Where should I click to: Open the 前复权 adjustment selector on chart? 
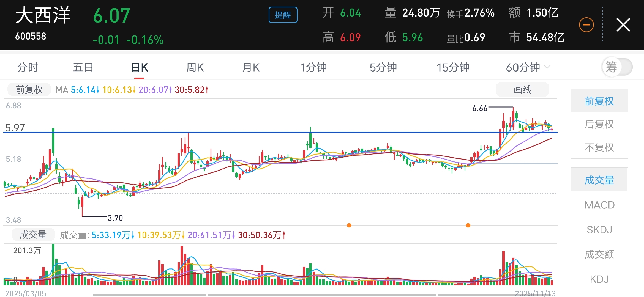click(29, 90)
